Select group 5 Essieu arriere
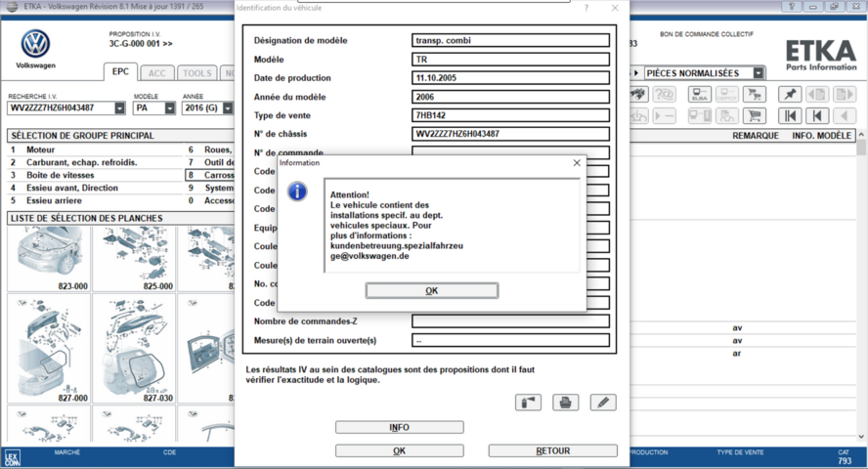The width and height of the screenshot is (868, 469). click(x=95, y=200)
